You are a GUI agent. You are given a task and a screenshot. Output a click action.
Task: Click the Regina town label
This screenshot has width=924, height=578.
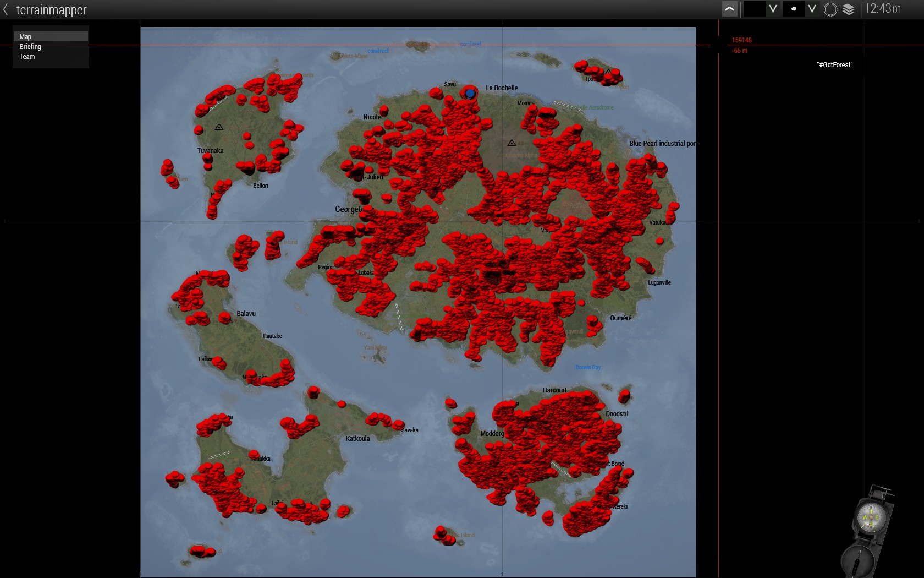[326, 268]
